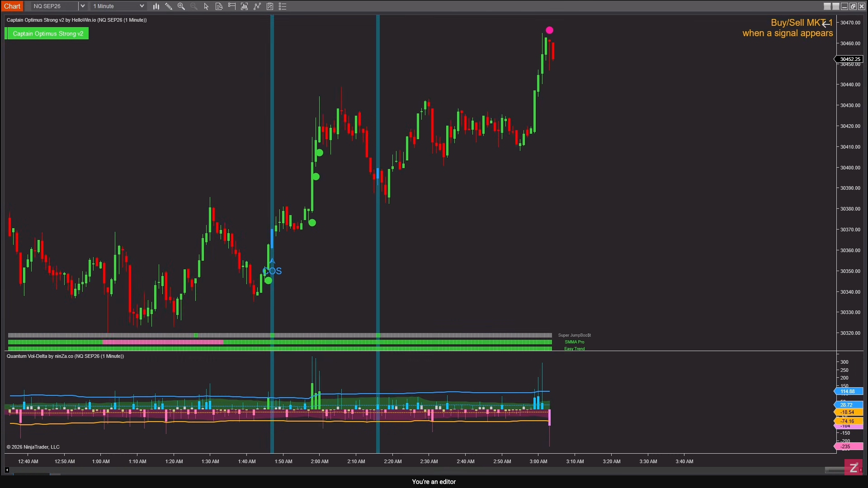Click the 'You're an editor' status text
The width and height of the screenshot is (868, 488).
434,482
